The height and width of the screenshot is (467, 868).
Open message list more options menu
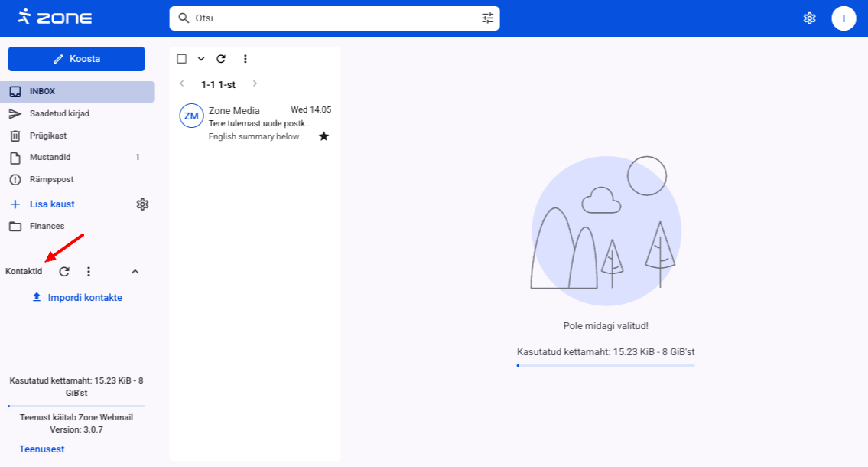click(245, 59)
